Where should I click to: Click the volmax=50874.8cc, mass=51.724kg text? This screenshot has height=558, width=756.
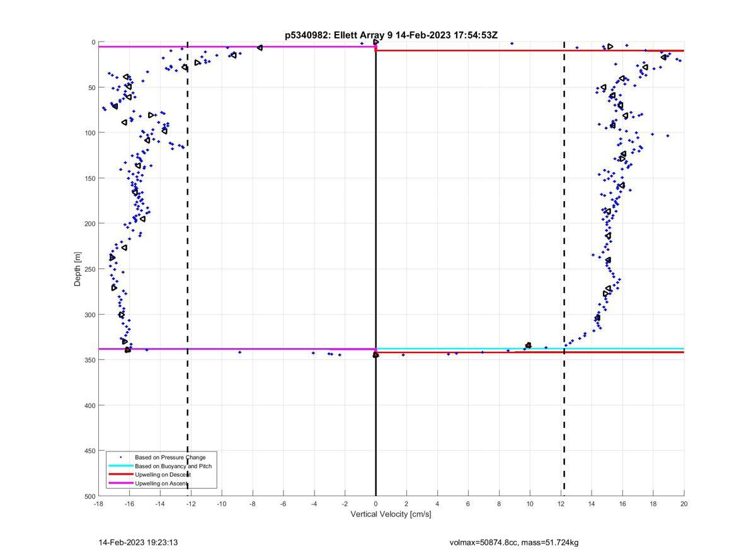point(514,542)
